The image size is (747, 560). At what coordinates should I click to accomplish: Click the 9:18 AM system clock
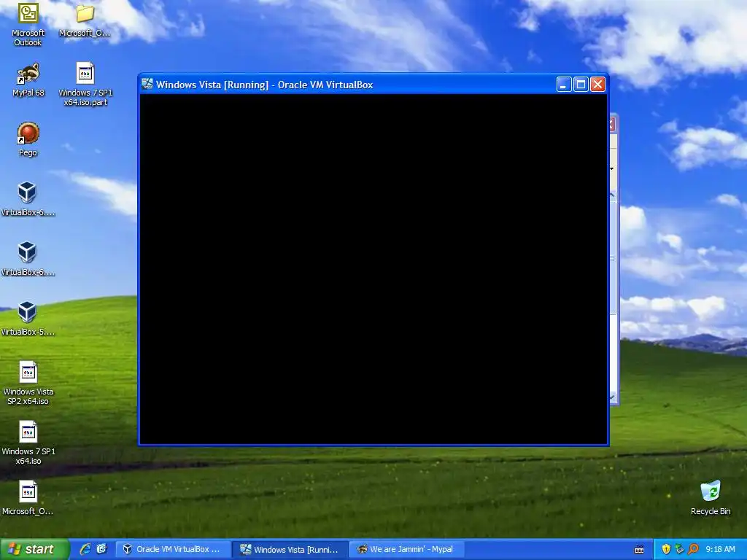[x=720, y=549]
